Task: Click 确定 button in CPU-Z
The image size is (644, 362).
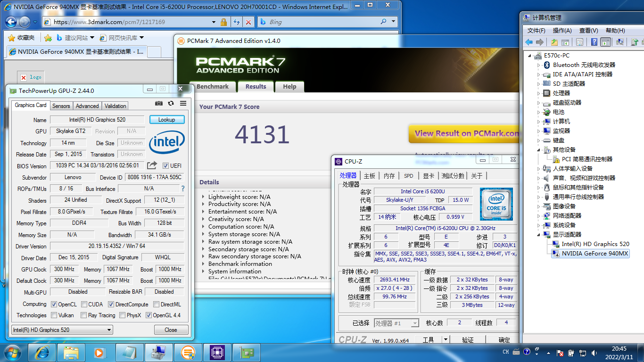Action: [x=503, y=340]
